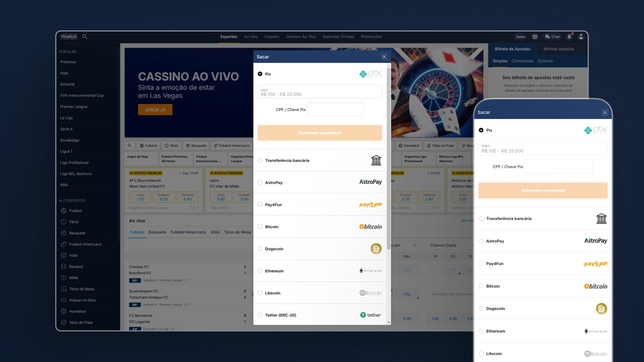Expand the Tether ERC-20 payment option
Viewport: 644px width, 362px height.
click(x=260, y=315)
